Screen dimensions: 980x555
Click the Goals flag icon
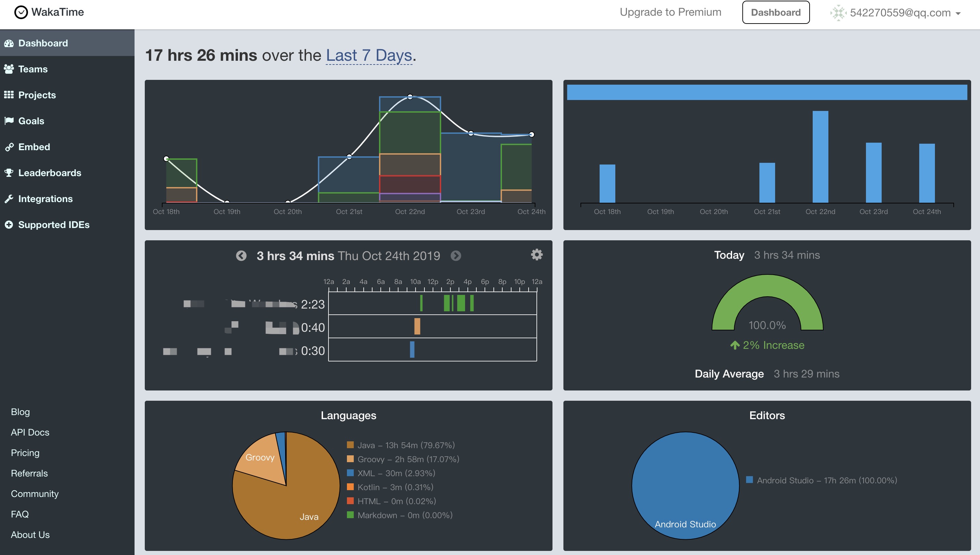pos(9,121)
